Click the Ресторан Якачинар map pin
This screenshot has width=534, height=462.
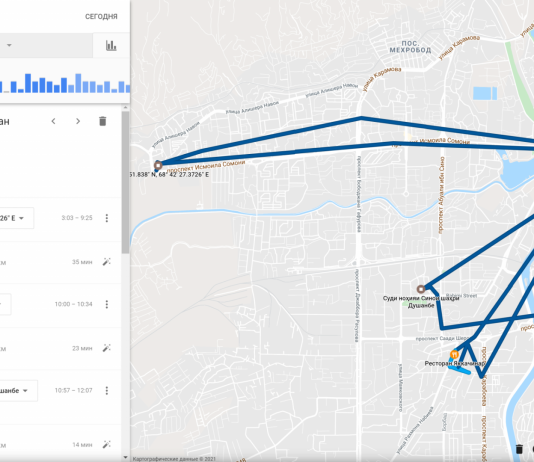[454, 355]
